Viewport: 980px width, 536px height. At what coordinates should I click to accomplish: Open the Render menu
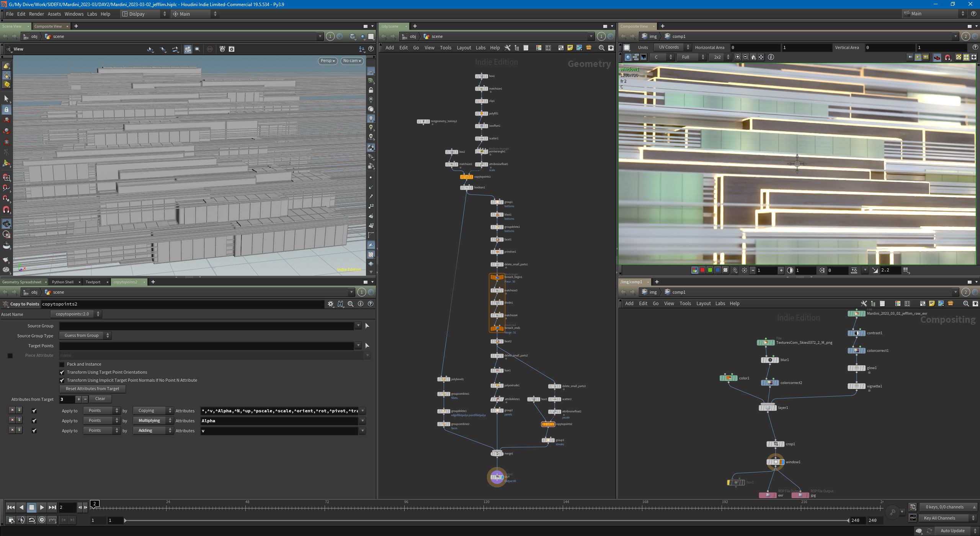tap(36, 14)
